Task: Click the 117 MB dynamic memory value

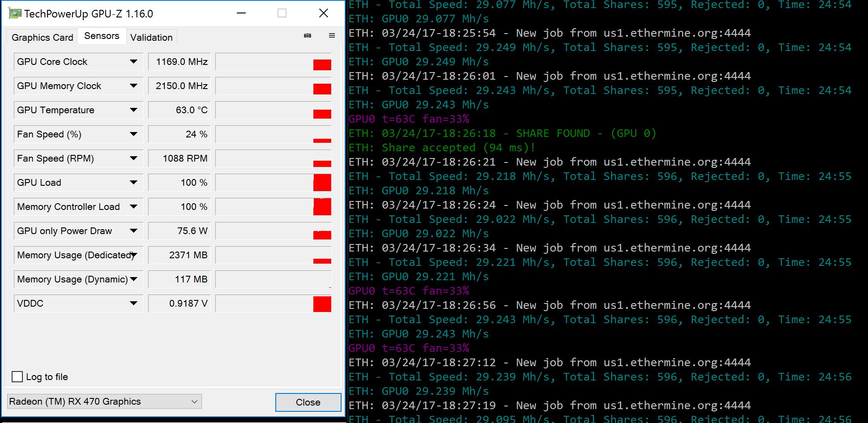Action: [180, 279]
